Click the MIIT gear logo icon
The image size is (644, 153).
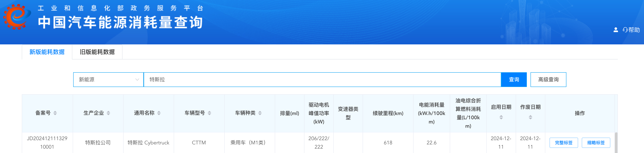pyautogui.click(x=16, y=17)
